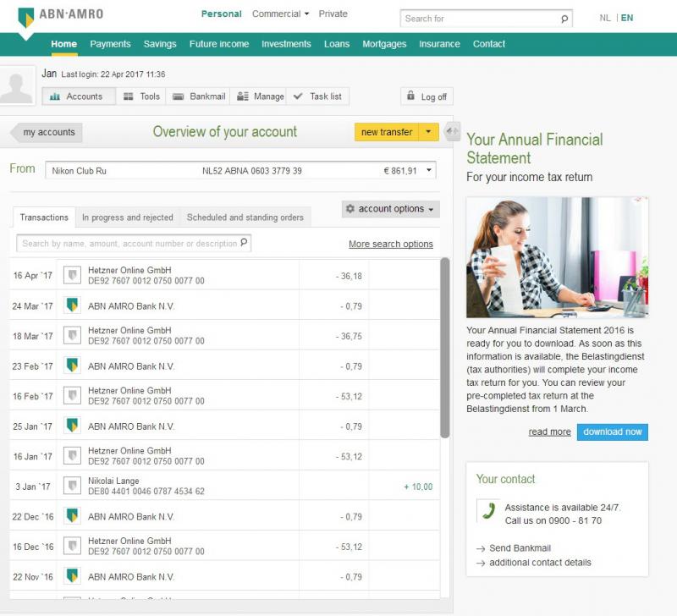The width and height of the screenshot is (677, 616).
Task: Open the Savings menu
Action: (x=160, y=44)
